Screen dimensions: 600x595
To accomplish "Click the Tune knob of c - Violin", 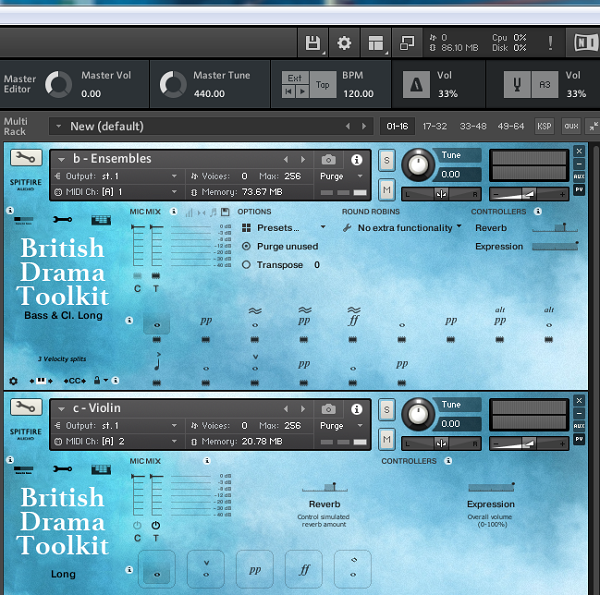I will (x=418, y=414).
